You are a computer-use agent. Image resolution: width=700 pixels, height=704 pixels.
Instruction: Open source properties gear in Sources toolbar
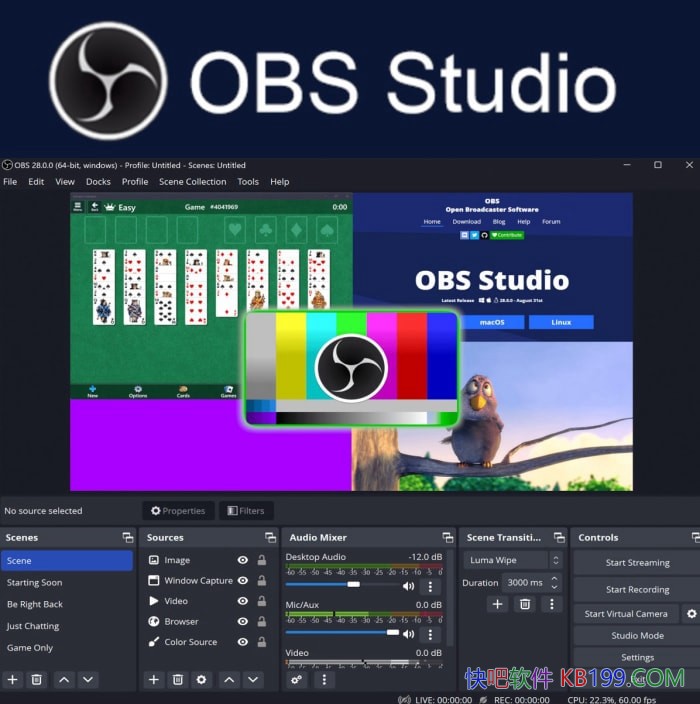(x=201, y=679)
